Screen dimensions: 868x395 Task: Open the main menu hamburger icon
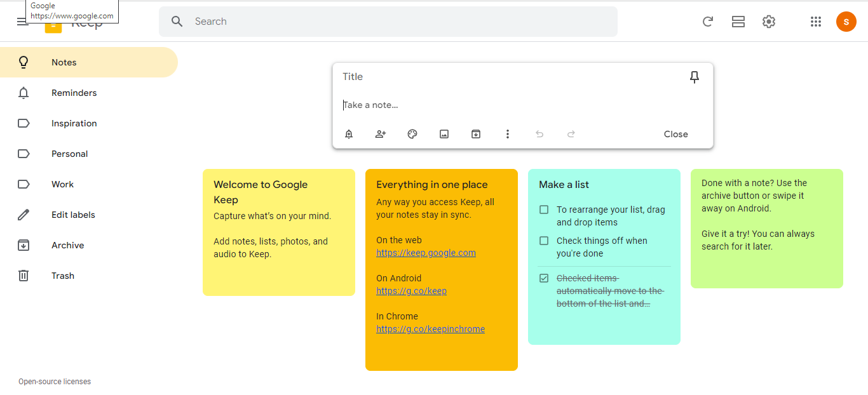tap(22, 22)
